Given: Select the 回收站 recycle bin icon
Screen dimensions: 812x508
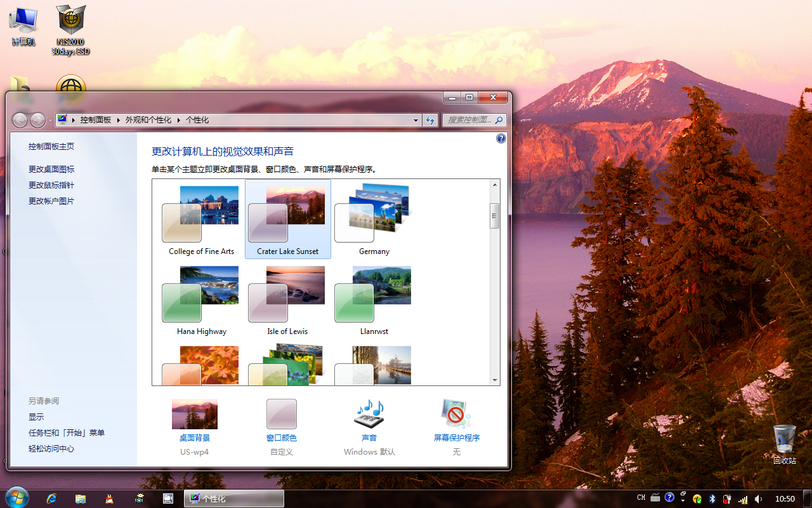Looking at the screenshot, I should [x=785, y=444].
